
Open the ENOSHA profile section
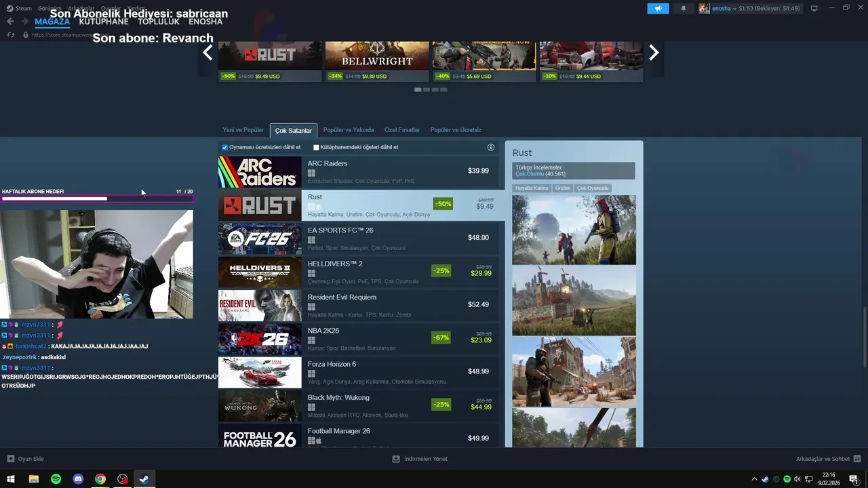[205, 22]
